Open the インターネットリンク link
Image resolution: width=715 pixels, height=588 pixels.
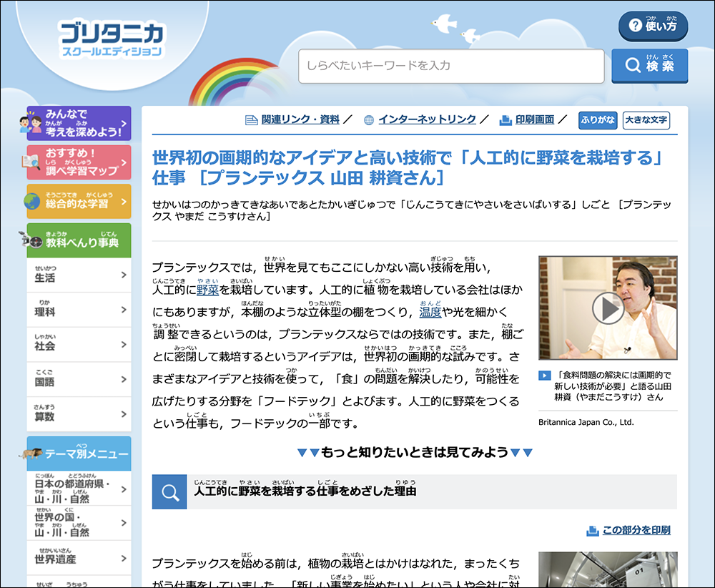pos(428,119)
